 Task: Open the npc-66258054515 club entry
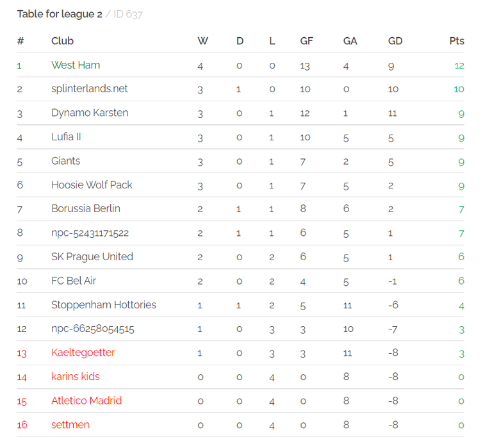point(93,329)
